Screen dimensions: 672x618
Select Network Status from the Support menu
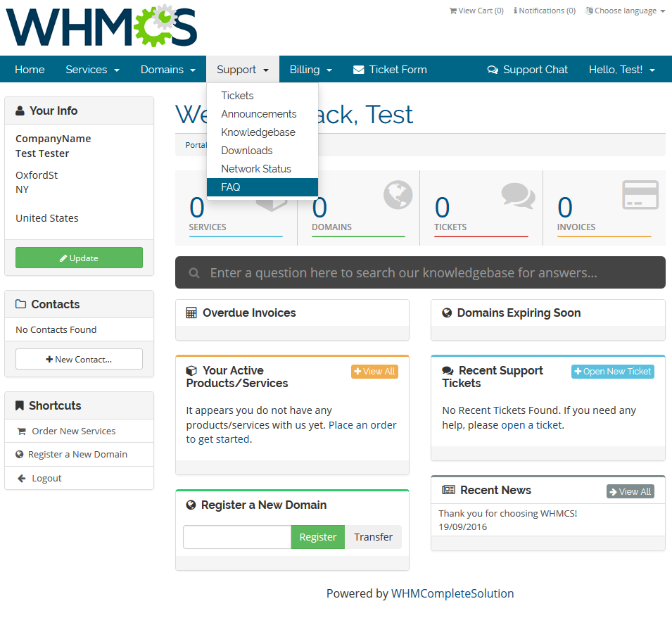click(x=262, y=169)
